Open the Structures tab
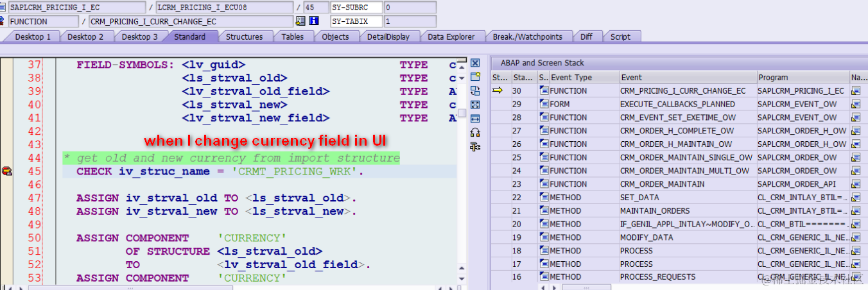Image resolution: width=868 pixels, height=290 pixels. (244, 37)
